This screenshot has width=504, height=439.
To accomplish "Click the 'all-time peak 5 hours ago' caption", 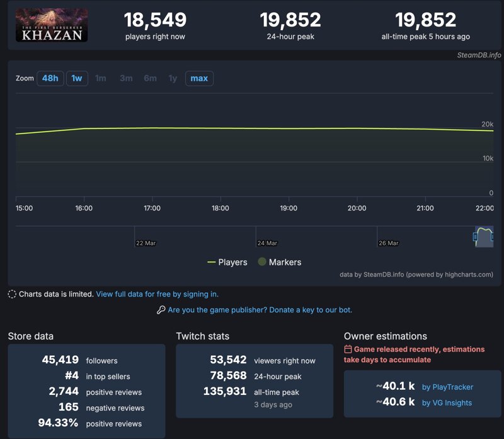I will tap(426, 37).
